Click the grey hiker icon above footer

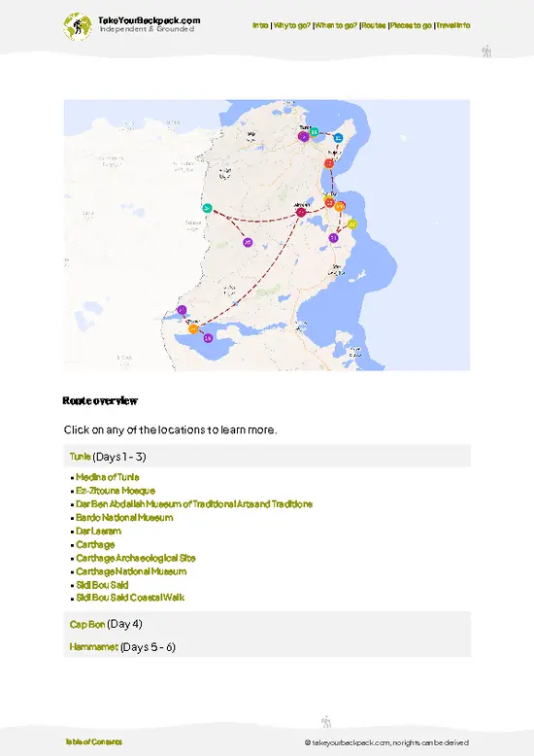pyautogui.click(x=326, y=722)
